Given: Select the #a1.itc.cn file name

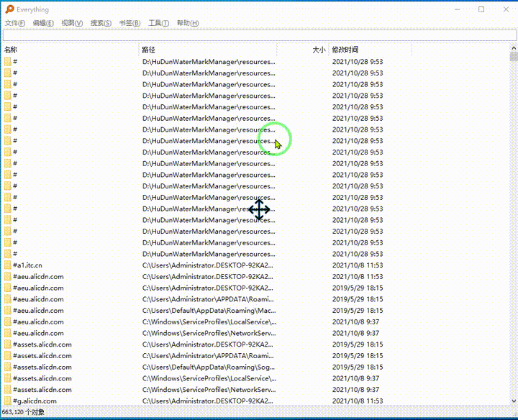Looking at the screenshot, I should pos(27,265).
